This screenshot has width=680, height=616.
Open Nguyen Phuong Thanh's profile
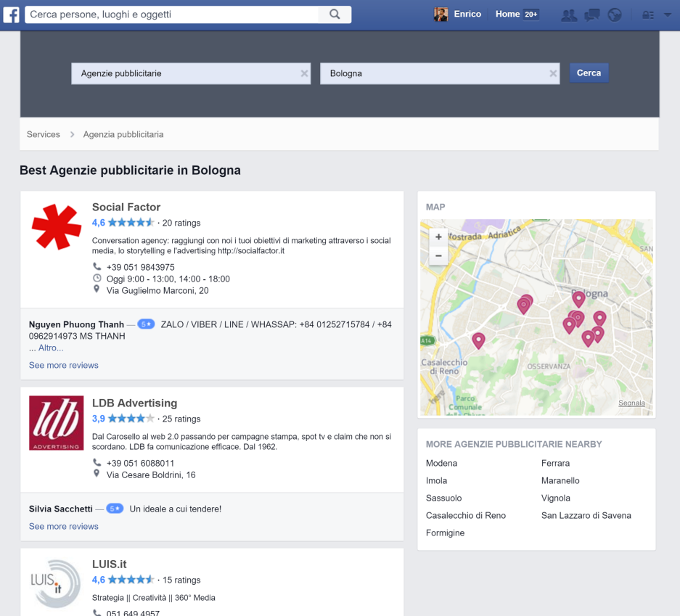click(x=76, y=324)
